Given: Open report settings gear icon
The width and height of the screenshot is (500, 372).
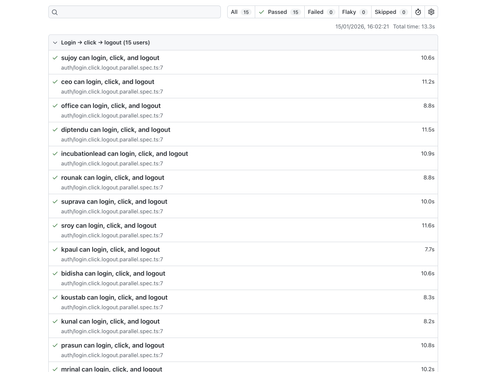Looking at the screenshot, I should click(x=431, y=12).
